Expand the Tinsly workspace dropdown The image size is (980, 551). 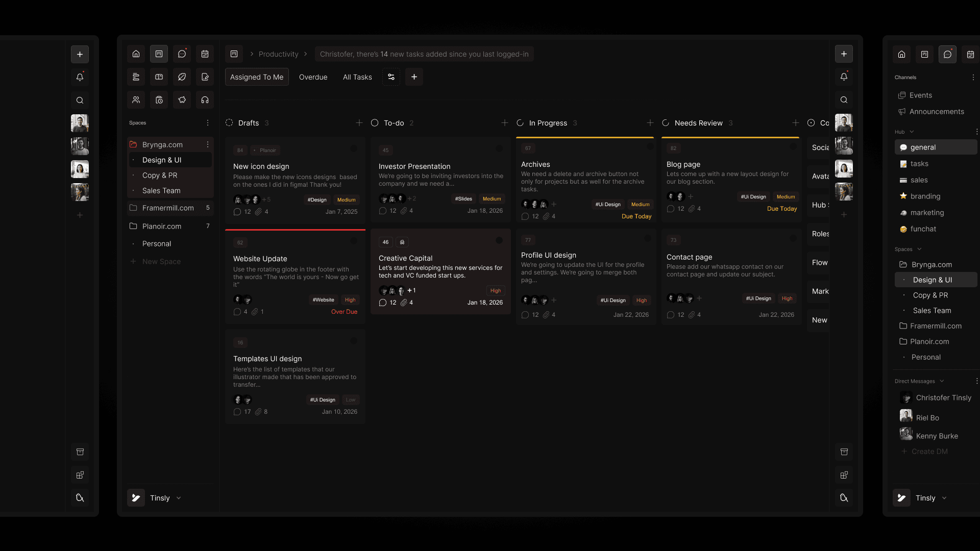(x=178, y=498)
